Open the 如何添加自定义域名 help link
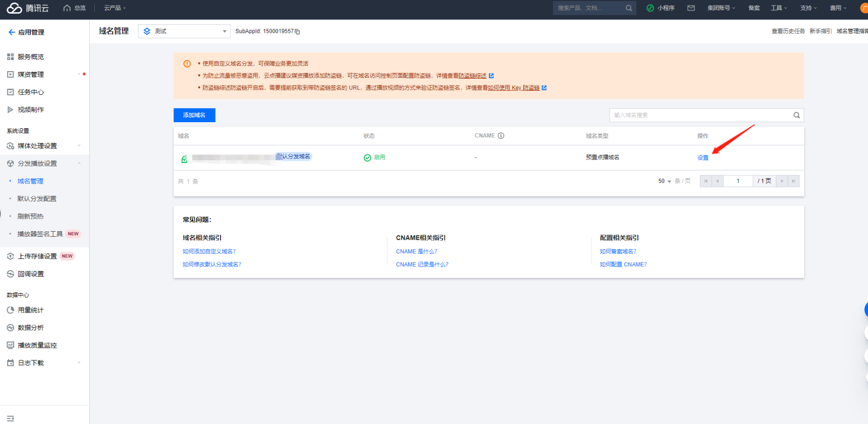 [209, 251]
